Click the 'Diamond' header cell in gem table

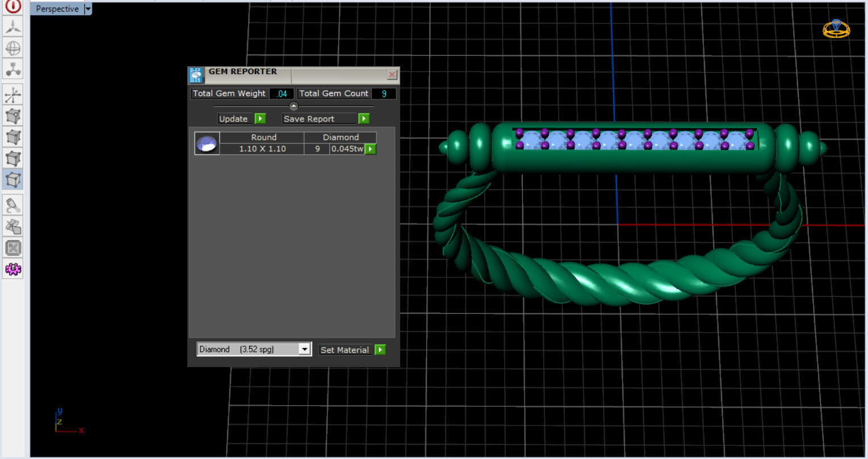341,137
